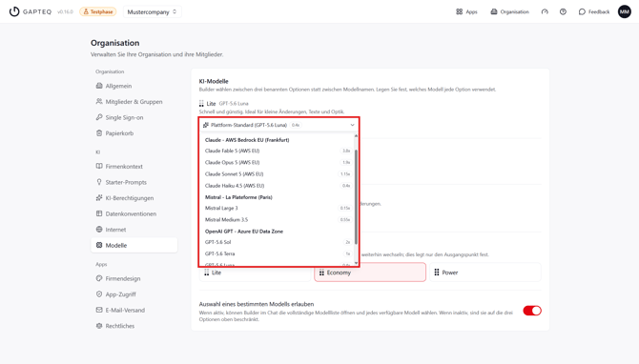
Task: Click the Modelle icon in sidebar
Action: pos(99,245)
